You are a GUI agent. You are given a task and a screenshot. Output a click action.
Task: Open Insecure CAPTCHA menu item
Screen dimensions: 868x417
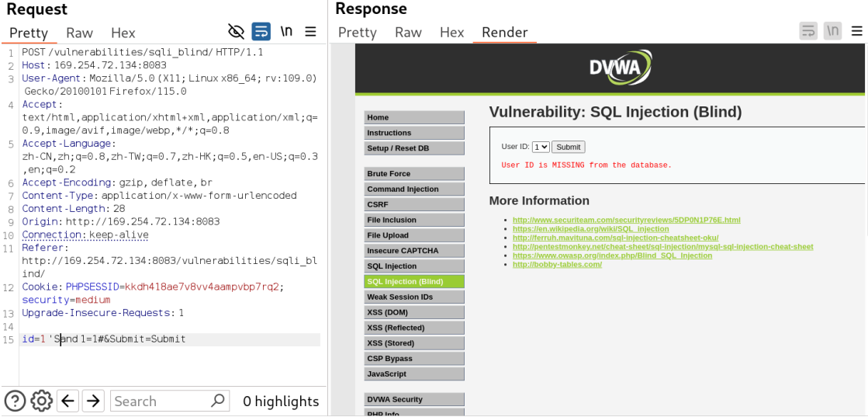click(x=414, y=251)
